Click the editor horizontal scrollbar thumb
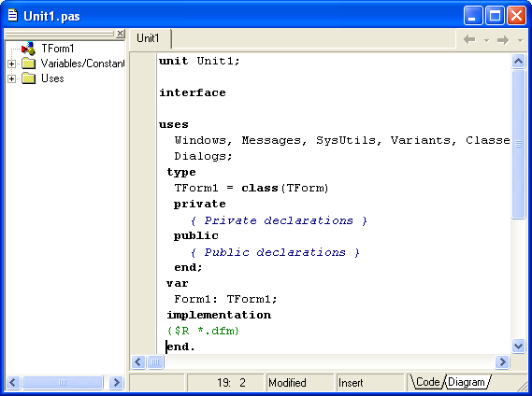The image size is (532, 396). tap(155, 362)
